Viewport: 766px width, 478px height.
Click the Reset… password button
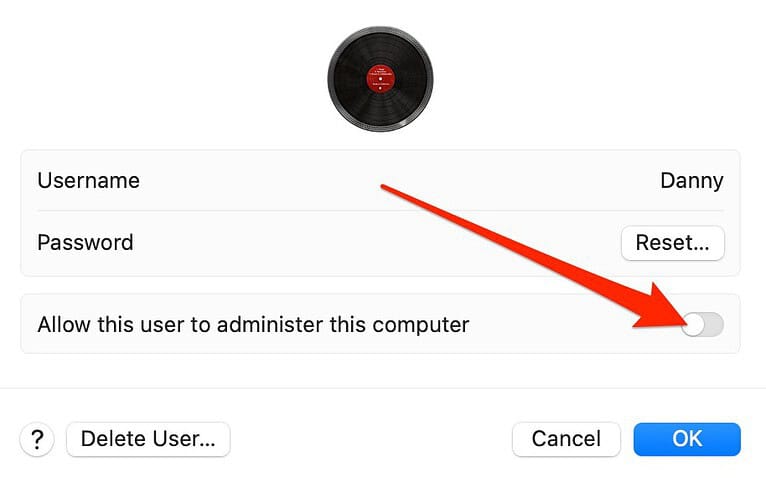pyautogui.click(x=673, y=243)
